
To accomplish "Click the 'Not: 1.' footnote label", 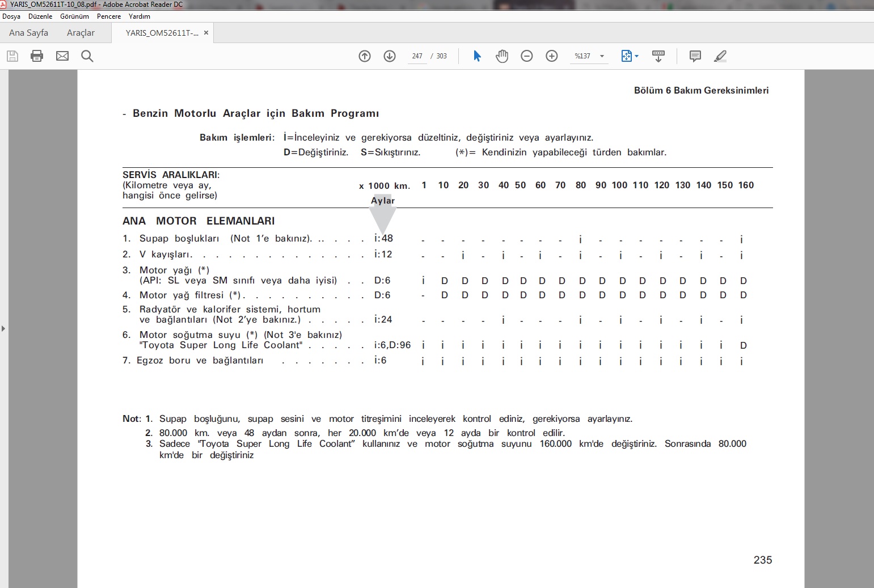I will tap(138, 419).
